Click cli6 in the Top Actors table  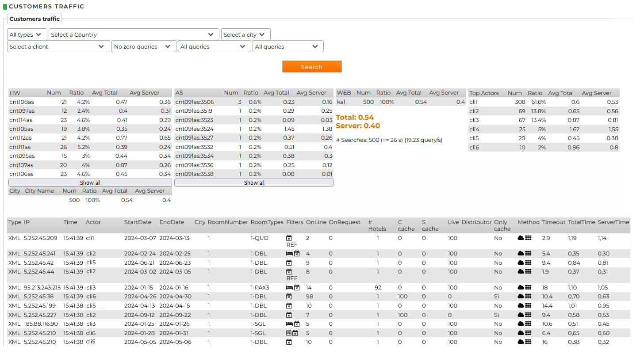pos(474,147)
